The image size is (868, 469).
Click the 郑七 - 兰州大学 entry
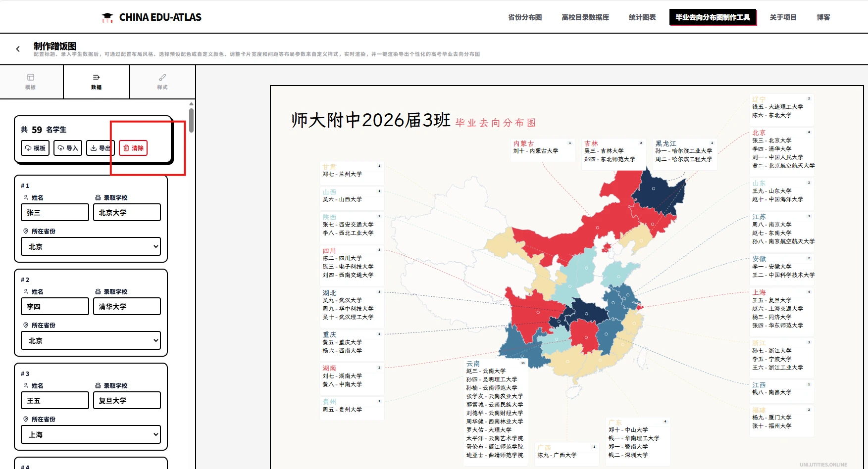tap(342, 174)
